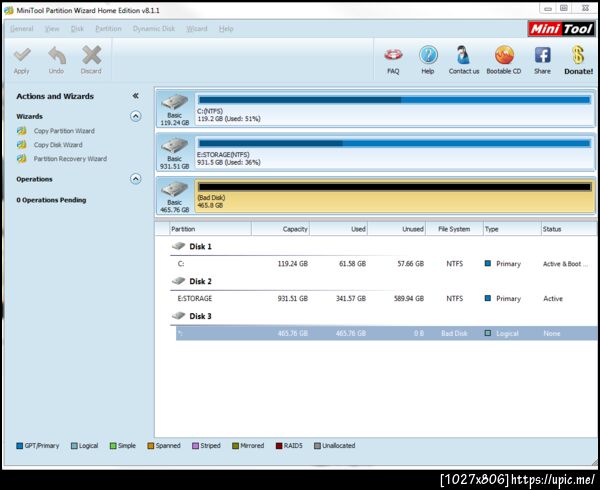The width and height of the screenshot is (600, 490).
Task: Open the FAQ lifebuoy icon
Action: [393, 55]
